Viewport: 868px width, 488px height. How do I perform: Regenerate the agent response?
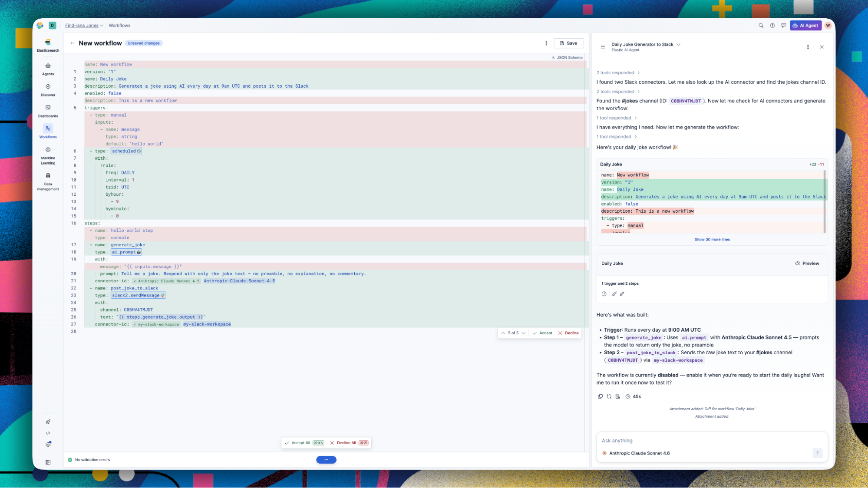[x=609, y=396]
